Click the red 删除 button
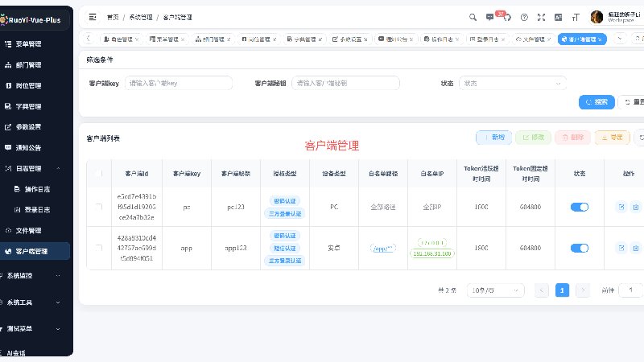 point(572,138)
